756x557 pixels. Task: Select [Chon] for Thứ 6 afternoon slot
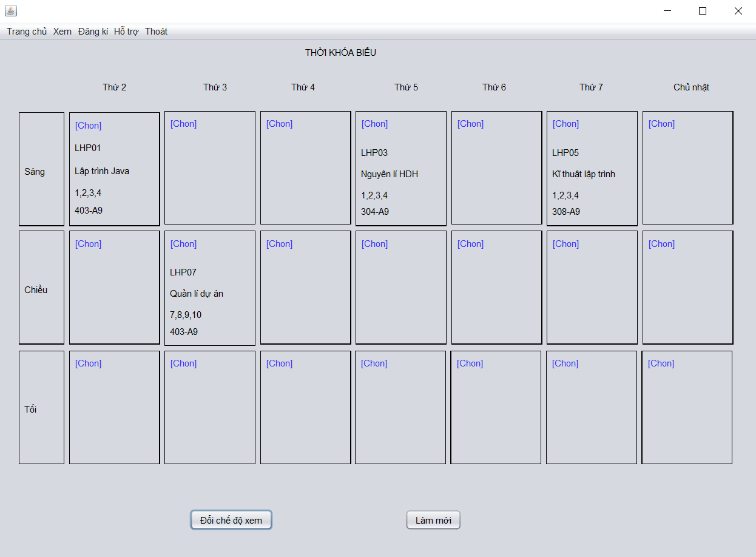[x=470, y=244]
